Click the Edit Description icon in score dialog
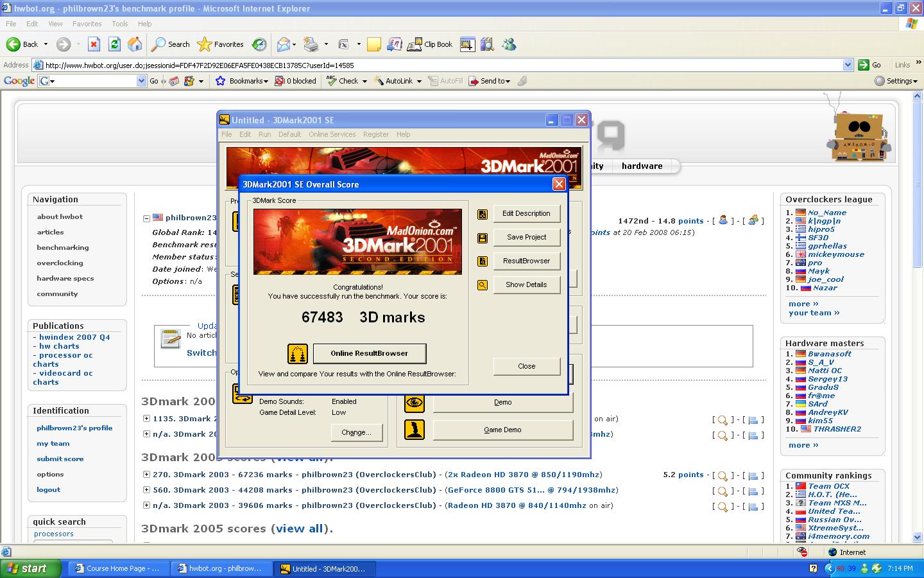 [483, 214]
